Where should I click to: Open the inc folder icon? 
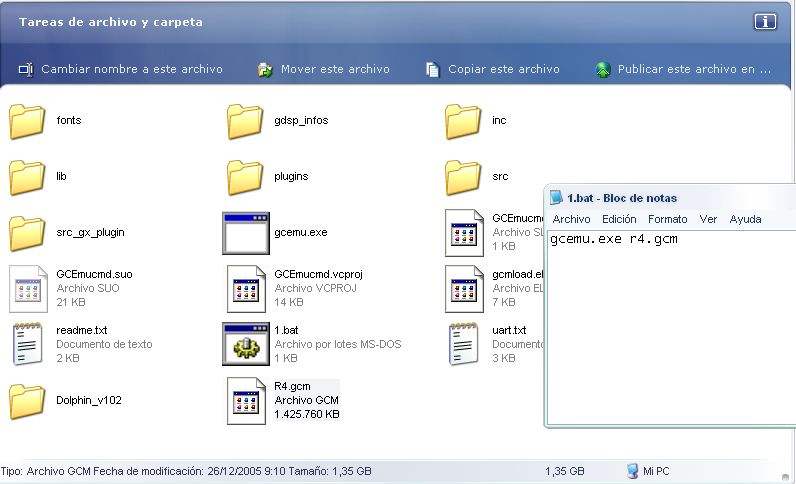click(462, 121)
